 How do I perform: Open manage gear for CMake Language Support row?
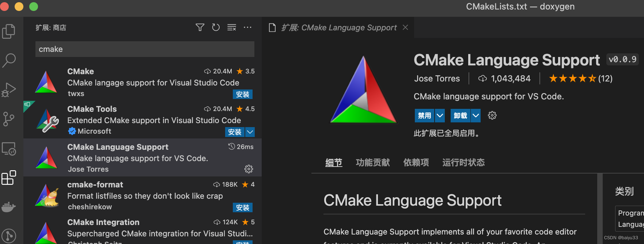(249, 169)
